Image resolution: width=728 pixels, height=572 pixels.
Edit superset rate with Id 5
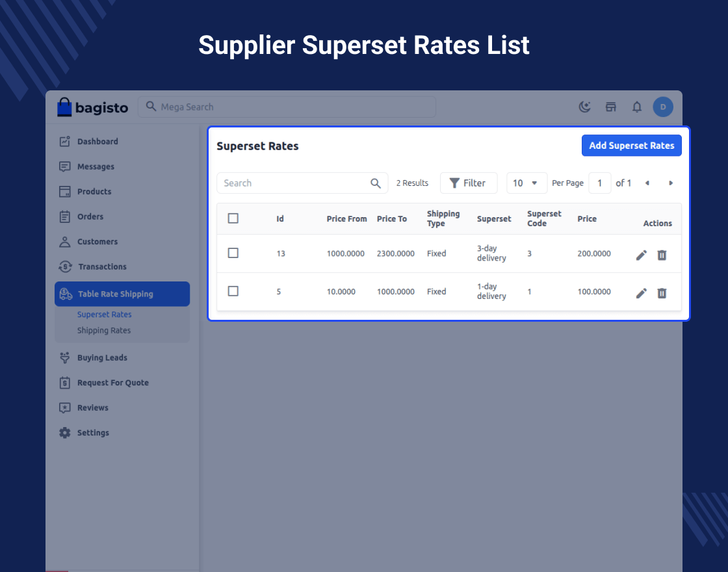641,293
